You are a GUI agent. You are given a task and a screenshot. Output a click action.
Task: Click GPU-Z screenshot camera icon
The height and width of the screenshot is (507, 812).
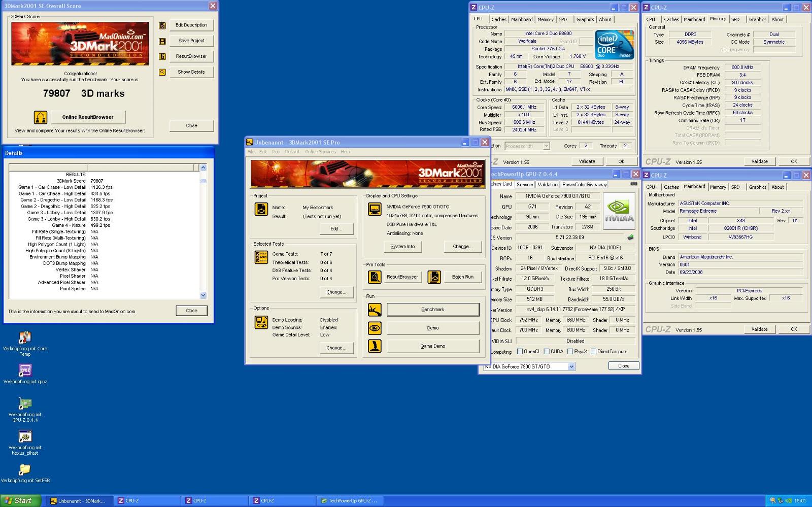[x=634, y=184]
